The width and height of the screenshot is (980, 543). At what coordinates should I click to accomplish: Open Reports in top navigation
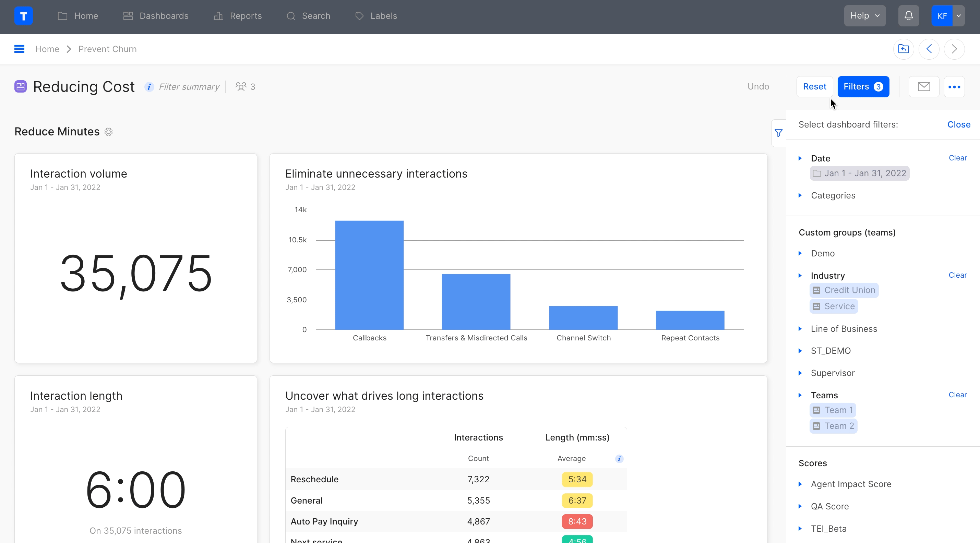[x=238, y=15]
